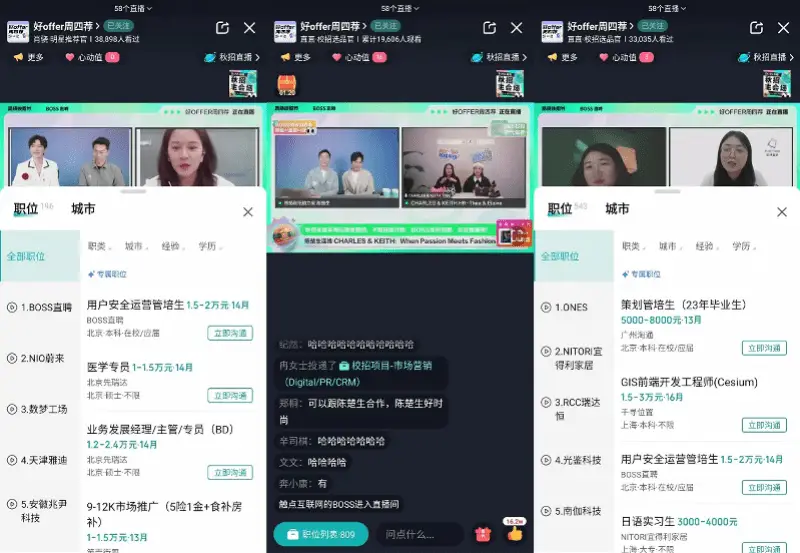Viewport: 800px width, 553px height.
Task: Open the treasure chest countdown icon in the middle screen
Action: tap(287, 85)
